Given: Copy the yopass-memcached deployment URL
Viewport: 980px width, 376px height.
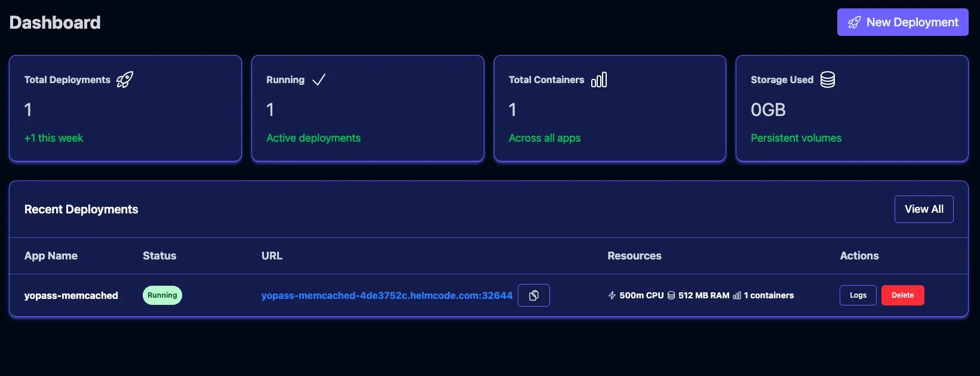Looking at the screenshot, I should click(x=533, y=295).
